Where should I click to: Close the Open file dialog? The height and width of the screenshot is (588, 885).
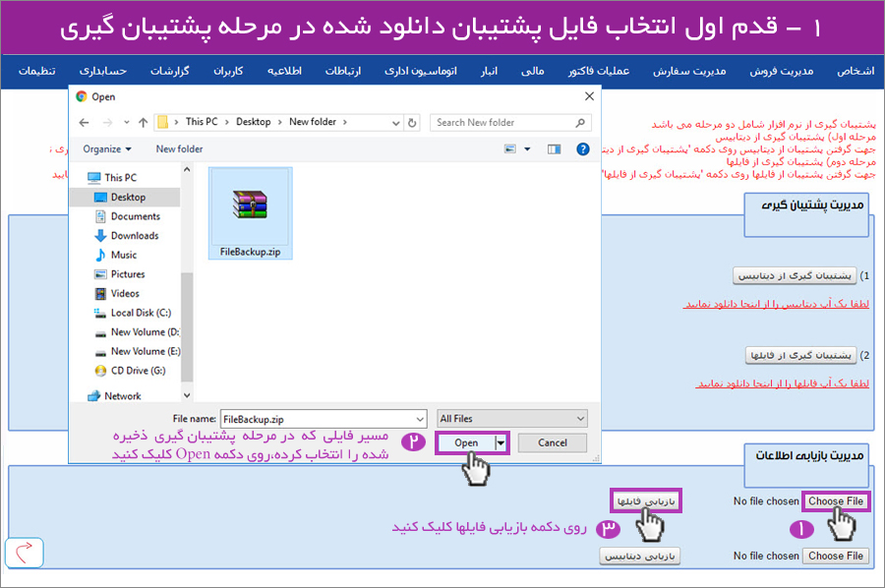(589, 96)
